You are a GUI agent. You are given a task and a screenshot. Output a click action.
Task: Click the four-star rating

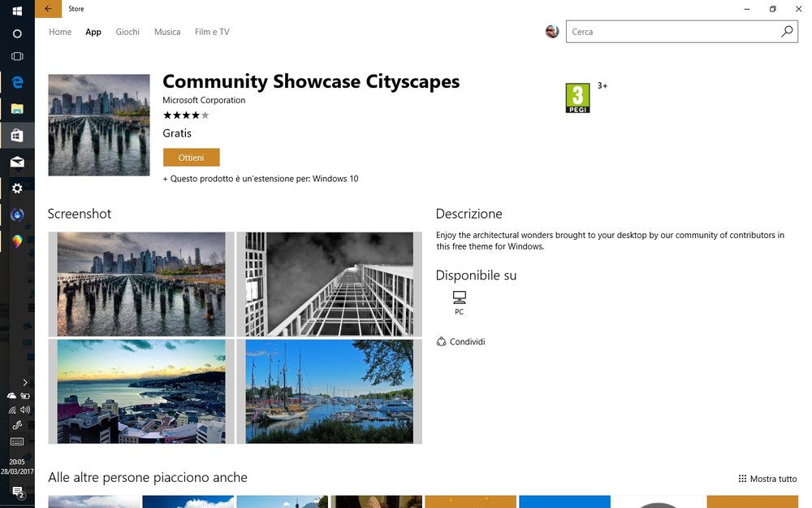(186, 115)
